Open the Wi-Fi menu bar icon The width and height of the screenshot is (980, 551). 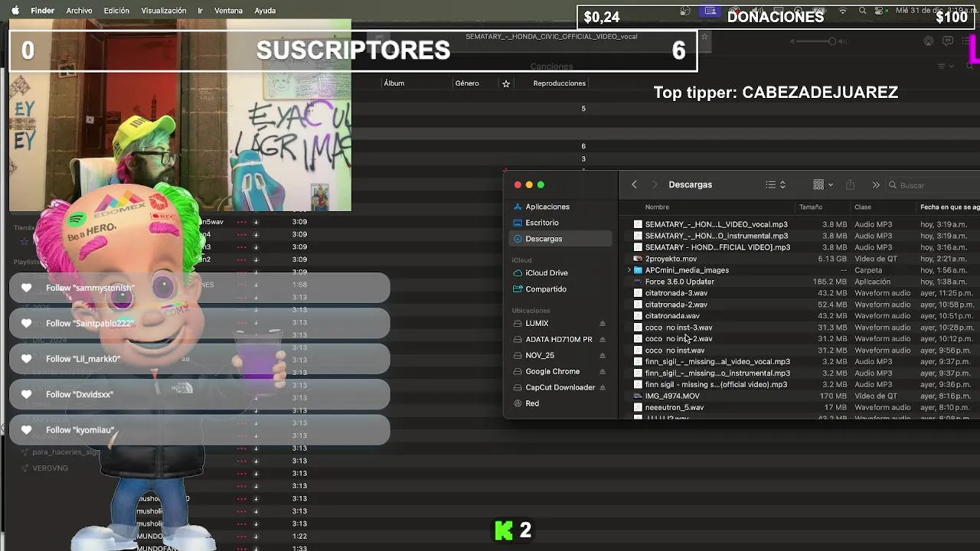[x=843, y=11]
